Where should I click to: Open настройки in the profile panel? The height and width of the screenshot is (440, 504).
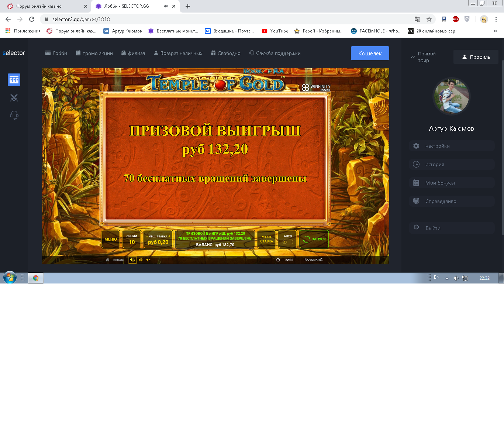click(x=452, y=146)
